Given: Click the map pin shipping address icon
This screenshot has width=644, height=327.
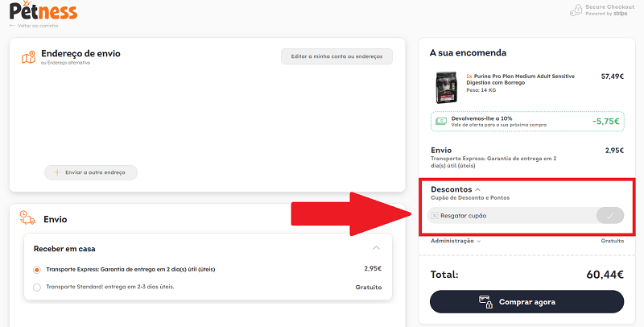Looking at the screenshot, I should click(x=28, y=57).
